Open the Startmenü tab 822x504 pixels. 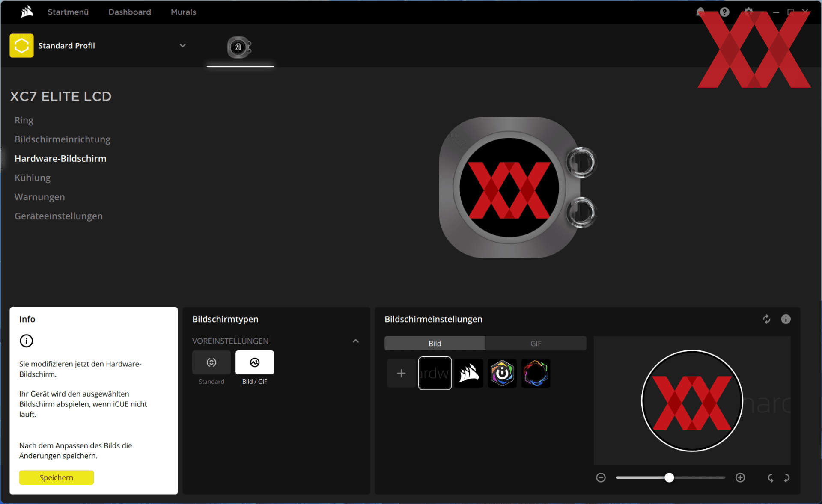[x=68, y=12]
